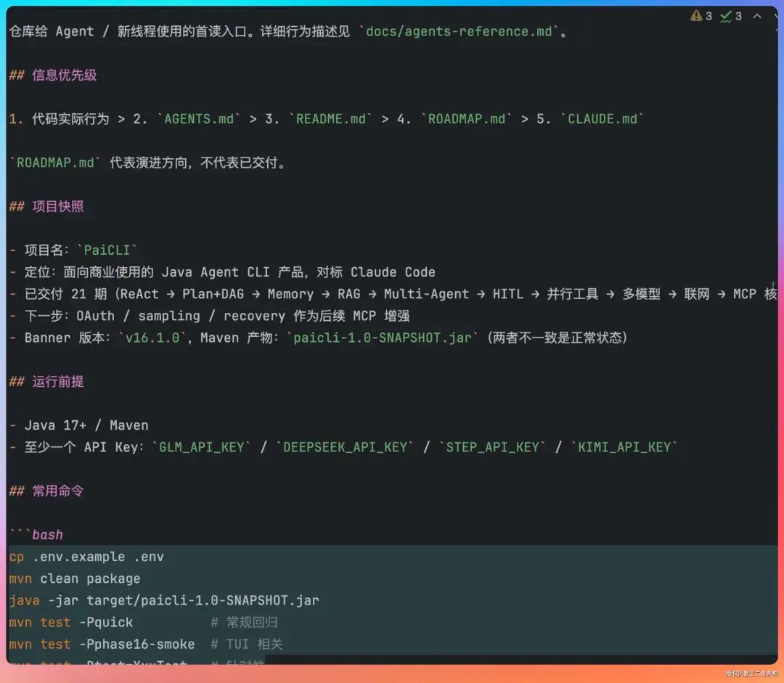The width and height of the screenshot is (784, 683).
Task: Click the word RAG
Action: point(348,294)
